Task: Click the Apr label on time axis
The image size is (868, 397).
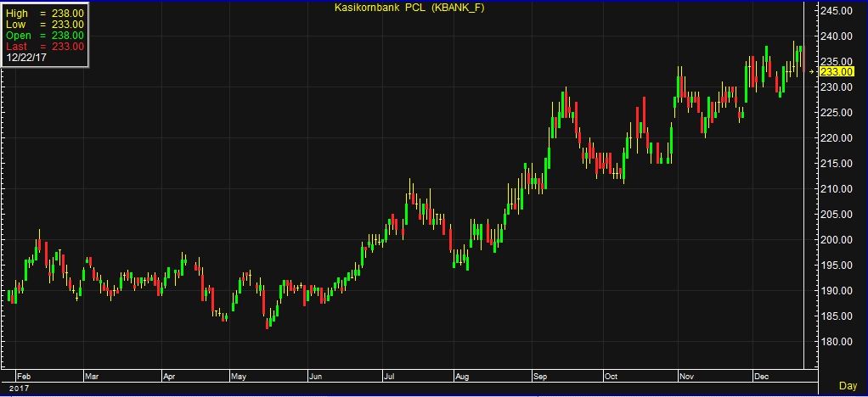Action: click(x=169, y=377)
